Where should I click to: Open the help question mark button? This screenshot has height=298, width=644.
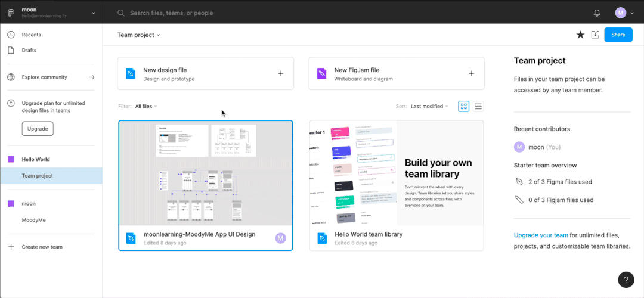click(626, 280)
